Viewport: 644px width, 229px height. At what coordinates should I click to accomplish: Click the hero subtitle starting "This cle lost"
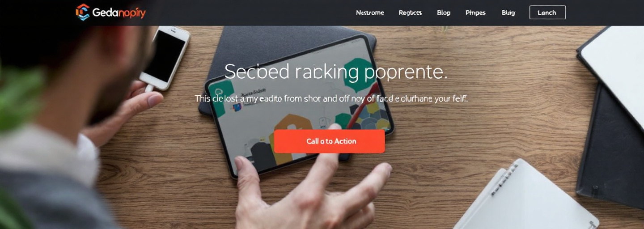pyautogui.click(x=331, y=98)
